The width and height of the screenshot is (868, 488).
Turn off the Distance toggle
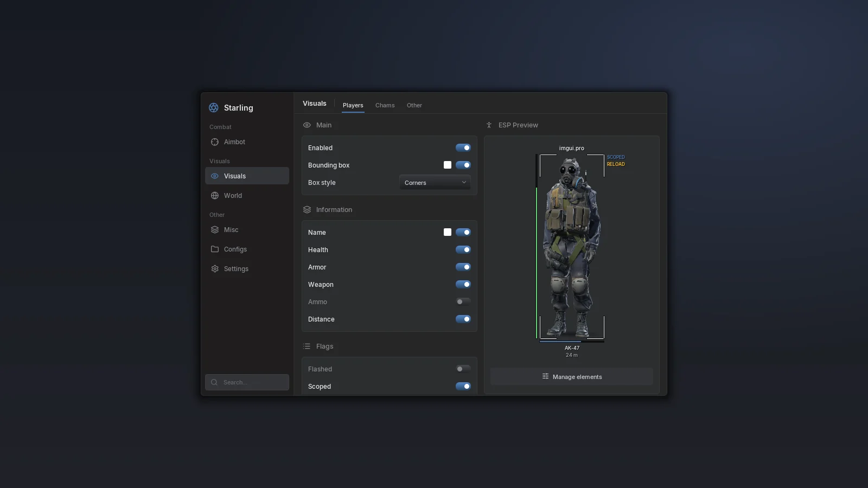[x=463, y=319]
